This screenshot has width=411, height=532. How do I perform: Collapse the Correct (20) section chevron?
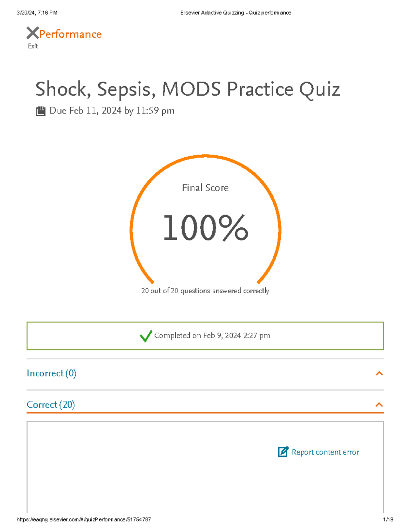click(379, 405)
